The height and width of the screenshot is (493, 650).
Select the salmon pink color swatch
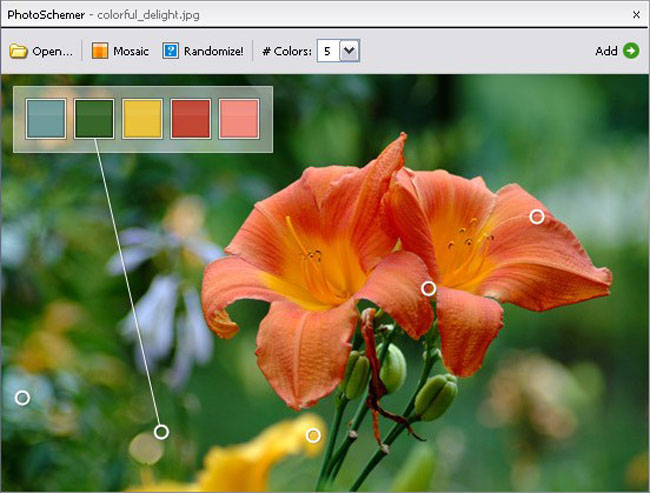(238, 118)
